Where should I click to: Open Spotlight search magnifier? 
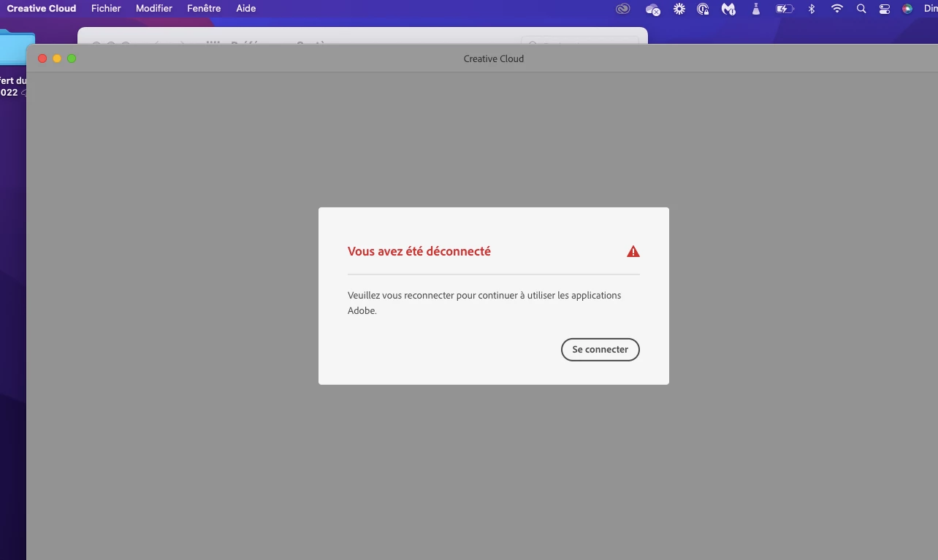pos(861,9)
